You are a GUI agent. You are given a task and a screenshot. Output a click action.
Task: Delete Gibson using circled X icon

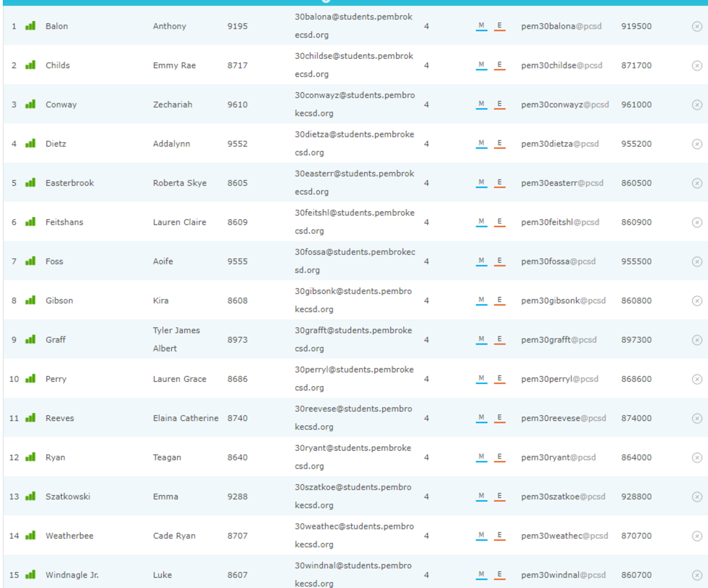(x=697, y=301)
